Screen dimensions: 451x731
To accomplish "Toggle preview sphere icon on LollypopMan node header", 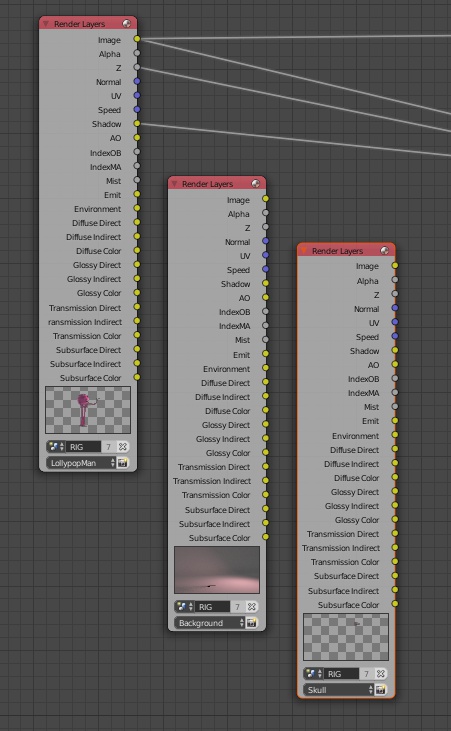I will (126, 23).
